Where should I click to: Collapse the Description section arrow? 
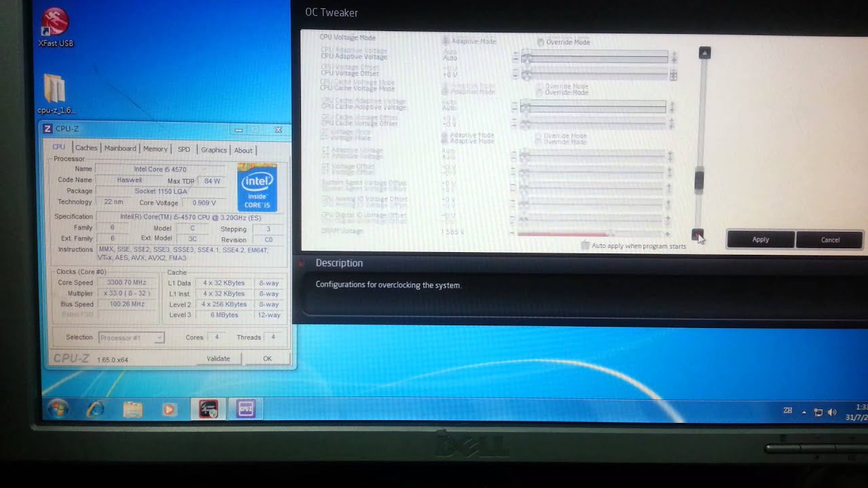[301, 263]
